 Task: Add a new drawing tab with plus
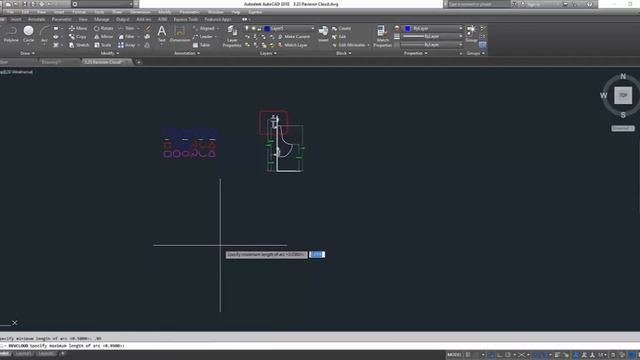point(139,62)
